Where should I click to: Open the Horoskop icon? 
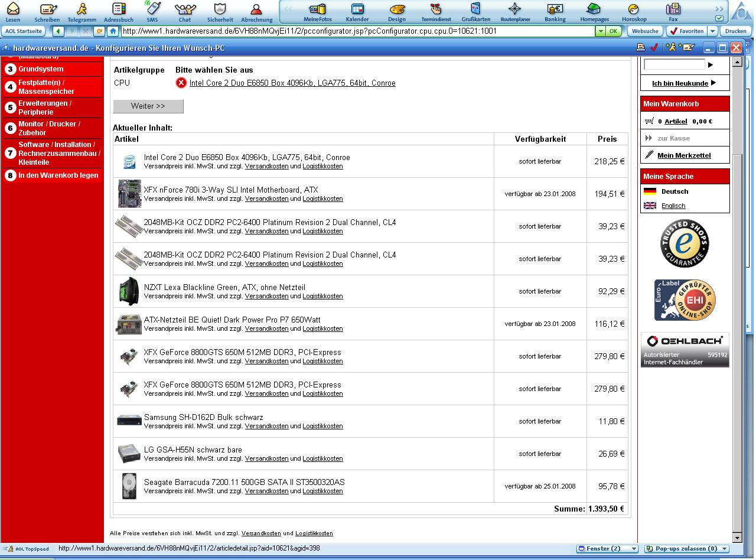634,11
